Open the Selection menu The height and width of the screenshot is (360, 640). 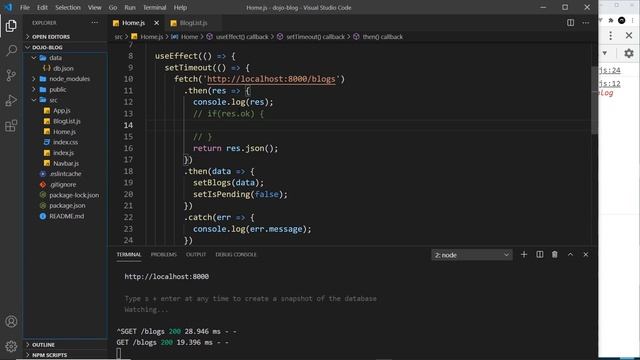68,7
